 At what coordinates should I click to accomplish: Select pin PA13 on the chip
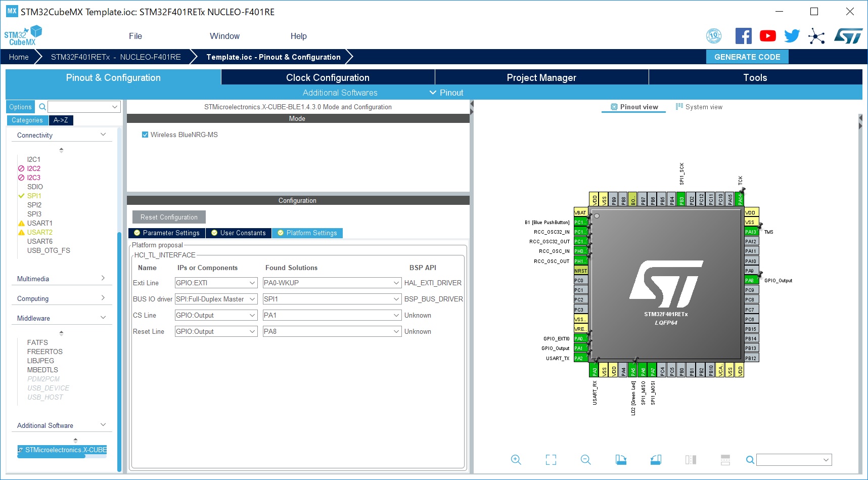(x=751, y=232)
